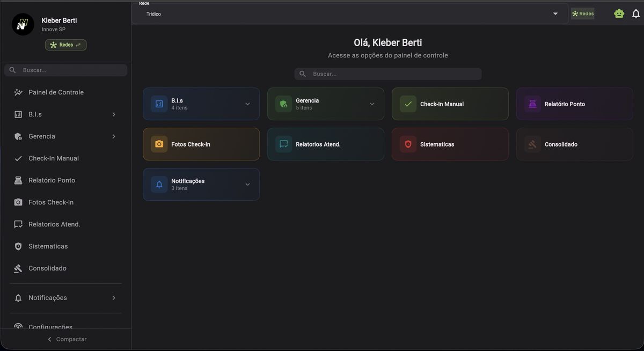Screen dimensions: 644x351
Task: Open the green robot assistant icon
Action: (x=619, y=13)
